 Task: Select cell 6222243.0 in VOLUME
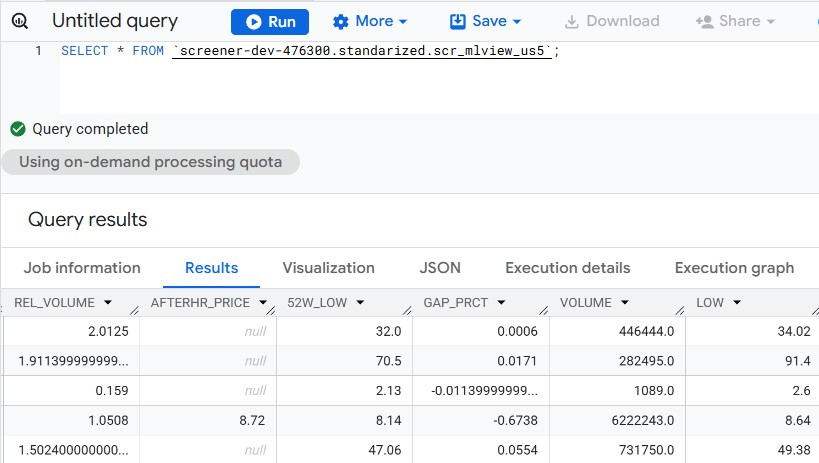(617, 420)
